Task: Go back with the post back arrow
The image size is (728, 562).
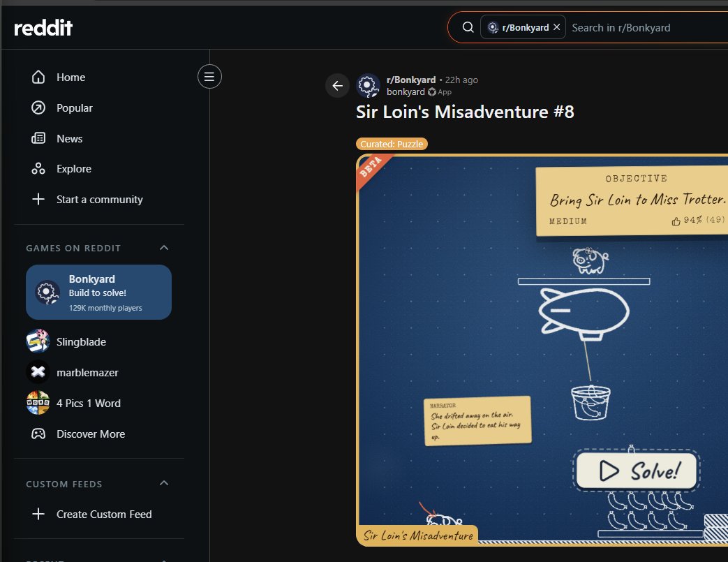Action: click(338, 85)
